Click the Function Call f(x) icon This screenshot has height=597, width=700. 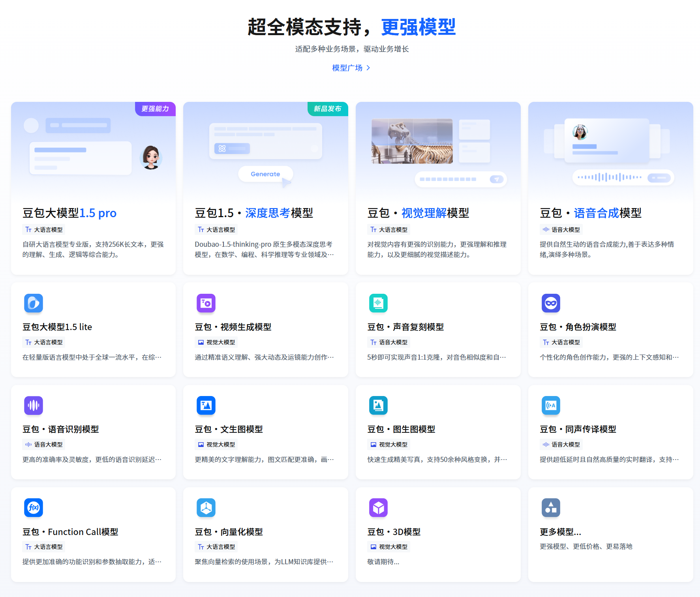[x=34, y=508]
